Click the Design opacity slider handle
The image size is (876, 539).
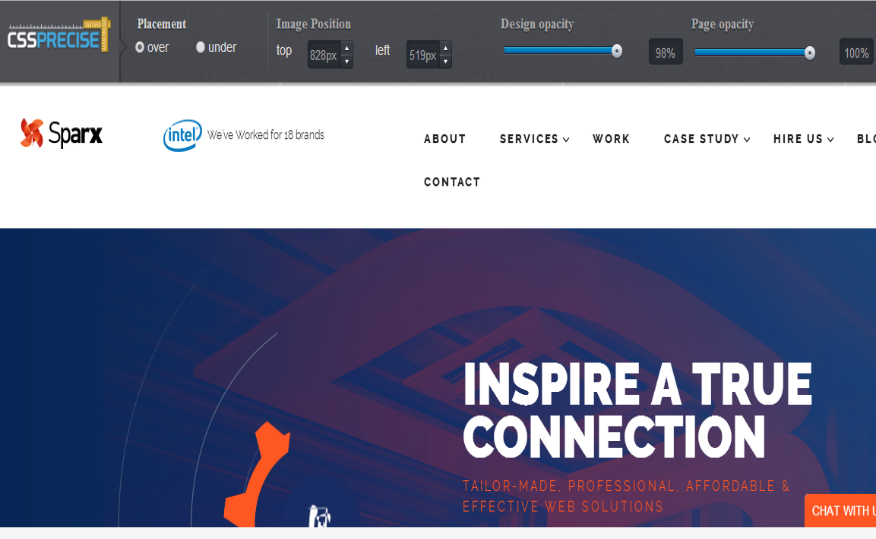[616, 51]
